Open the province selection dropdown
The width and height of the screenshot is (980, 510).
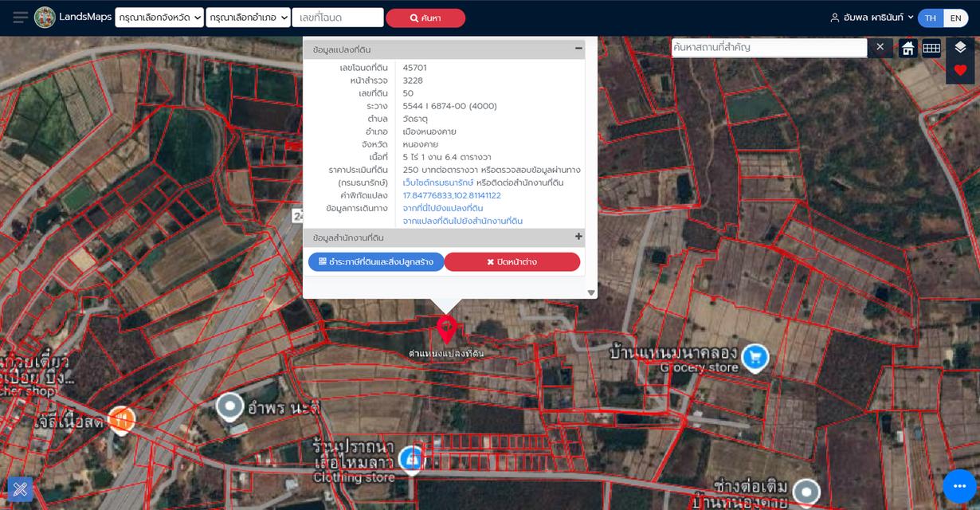[x=159, y=18]
